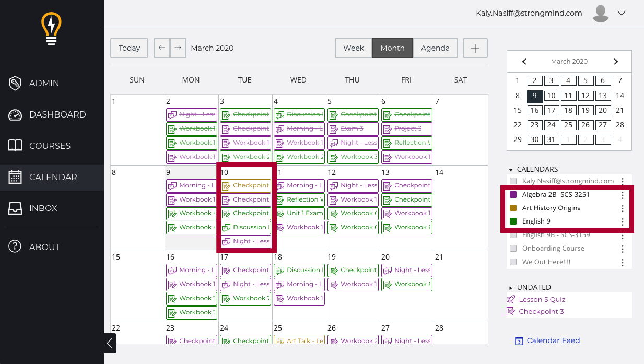Open the Admin section in sidebar

44,83
